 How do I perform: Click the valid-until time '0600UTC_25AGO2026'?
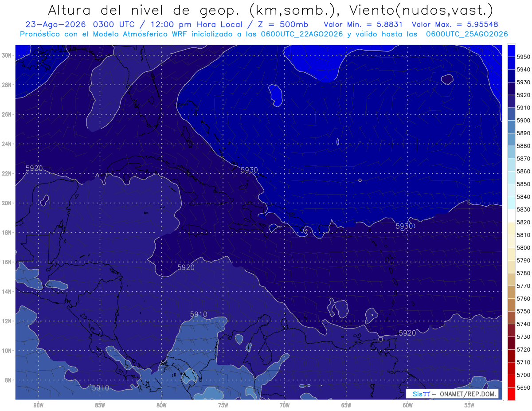[467, 34]
